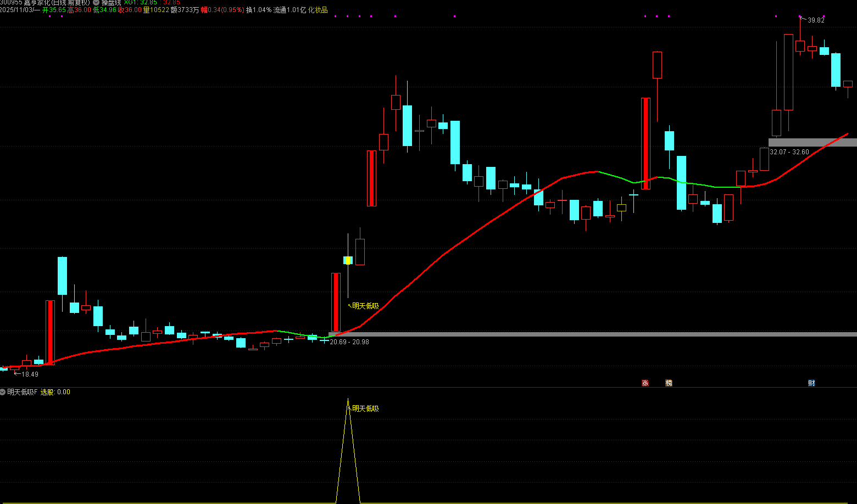Click the 明天低吸 label in the sub-chart
The image size is (857, 504).
tap(365, 408)
